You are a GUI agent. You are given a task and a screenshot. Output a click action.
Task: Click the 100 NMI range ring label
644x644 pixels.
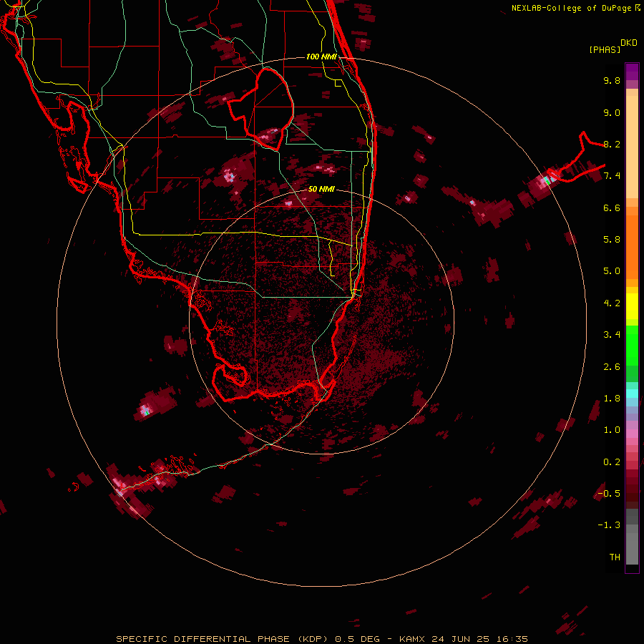(x=321, y=57)
